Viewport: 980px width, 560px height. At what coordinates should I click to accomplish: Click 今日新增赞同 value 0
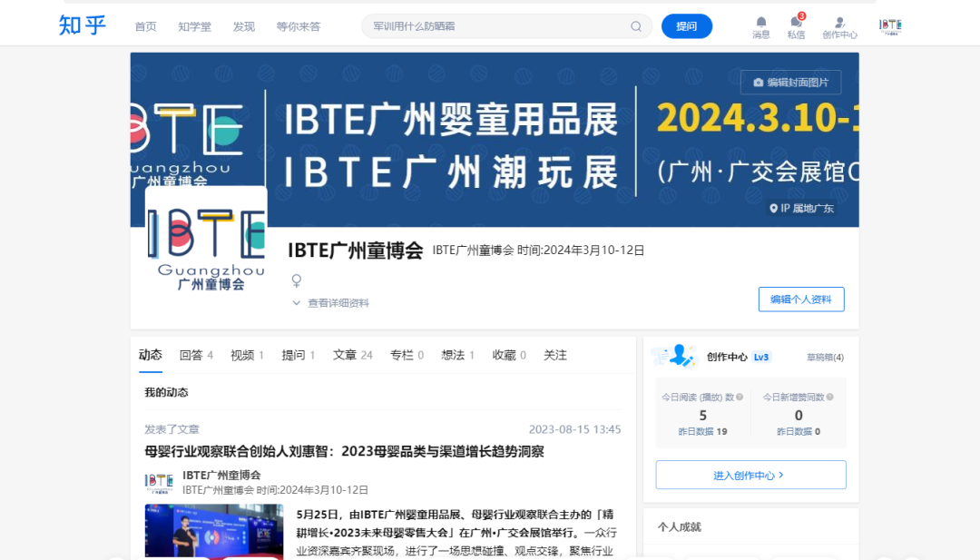click(799, 415)
